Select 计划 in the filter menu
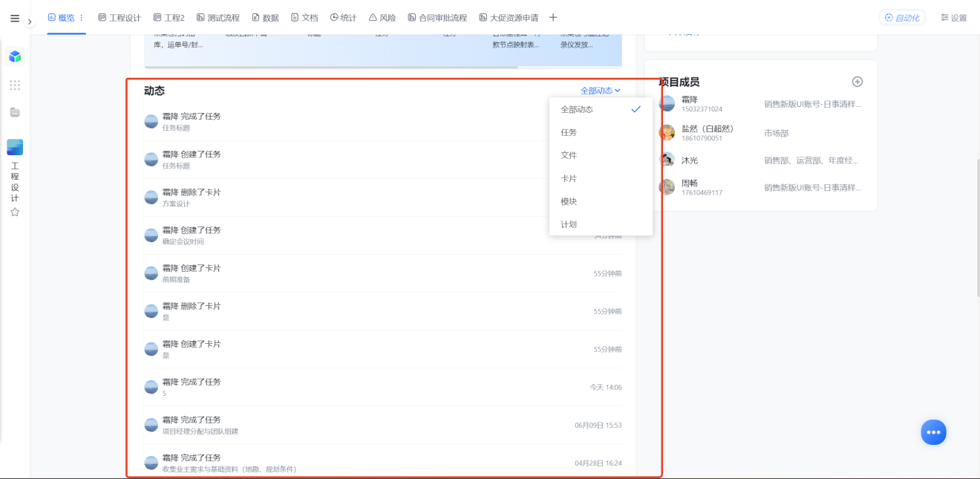This screenshot has width=980, height=479. pyautogui.click(x=601, y=224)
